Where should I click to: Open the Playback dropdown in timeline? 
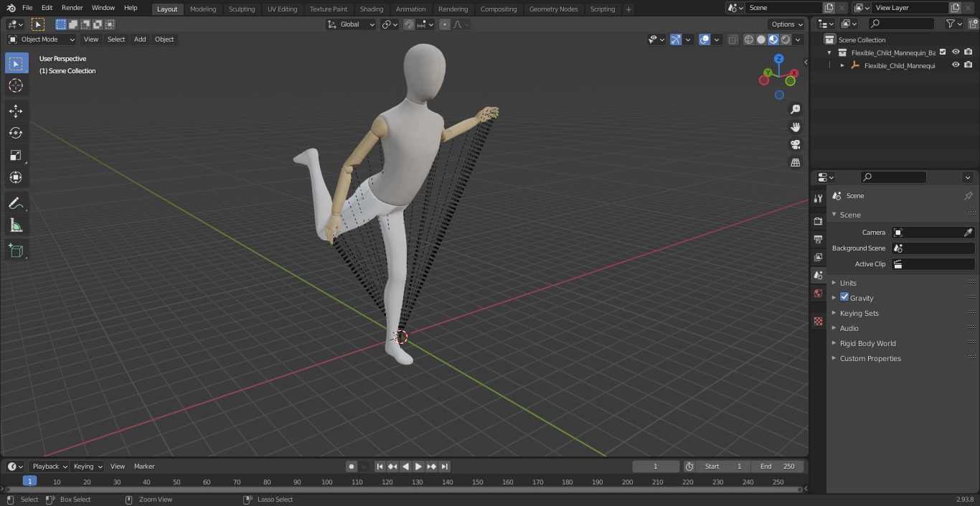[49, 467]
